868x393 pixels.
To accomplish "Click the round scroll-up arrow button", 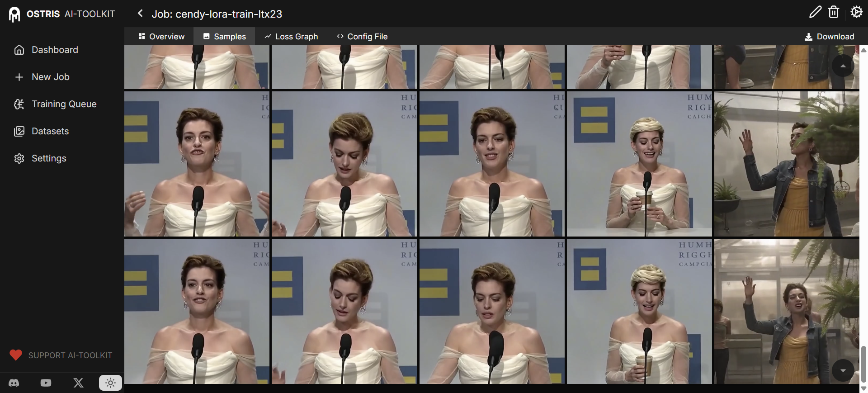I will (843, 66).
